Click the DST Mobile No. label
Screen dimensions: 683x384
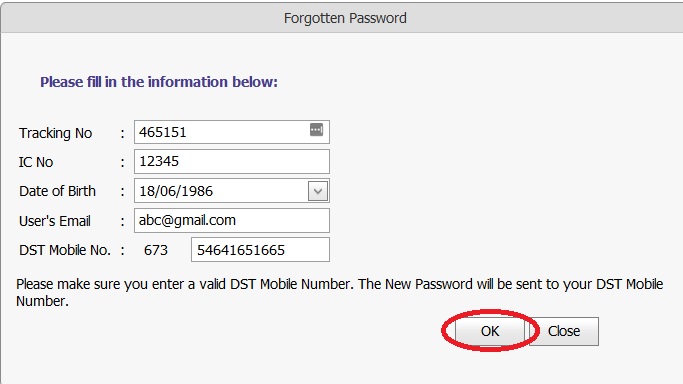pos(64,250)
